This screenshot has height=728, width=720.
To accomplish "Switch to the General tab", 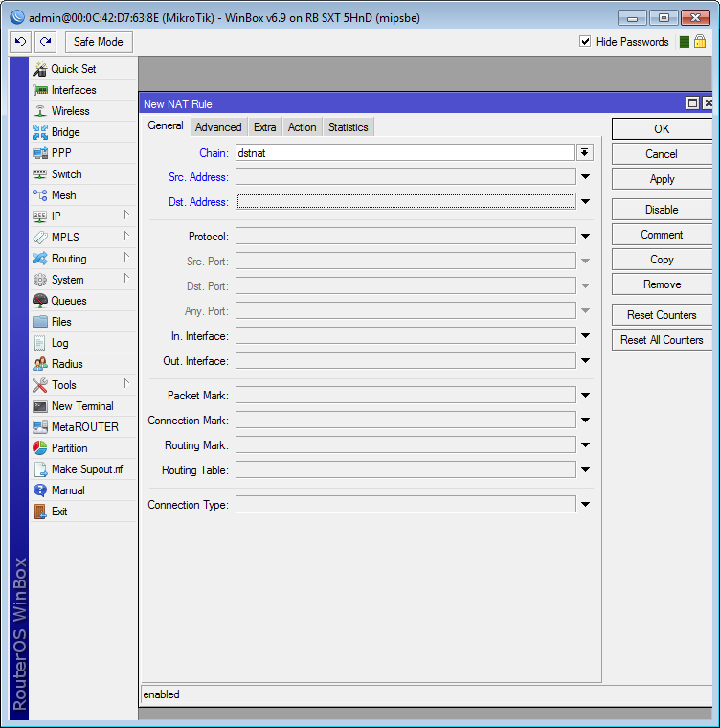I will click(x=166, y=125).
